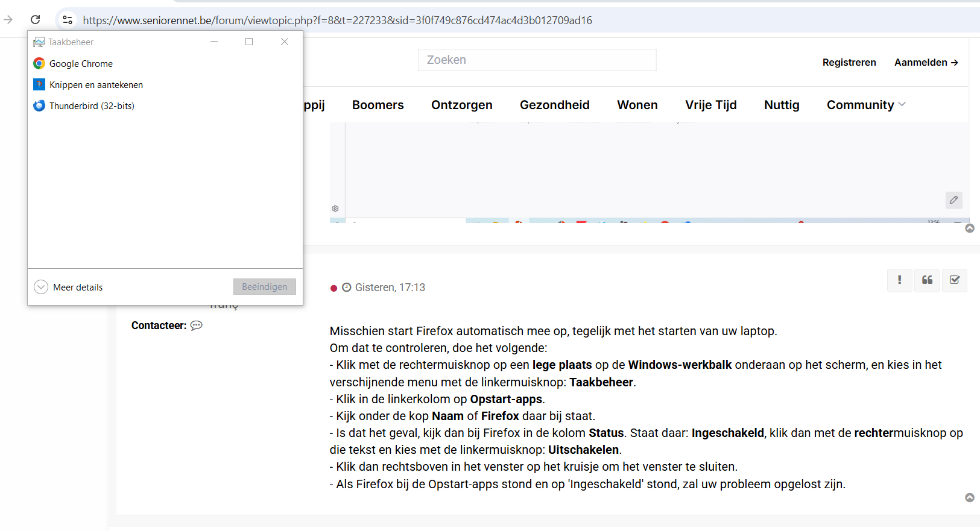This screenshot has height=531, width=980.
Task: Click the pencil edit icon on image
Action: (x=953, y=200)
